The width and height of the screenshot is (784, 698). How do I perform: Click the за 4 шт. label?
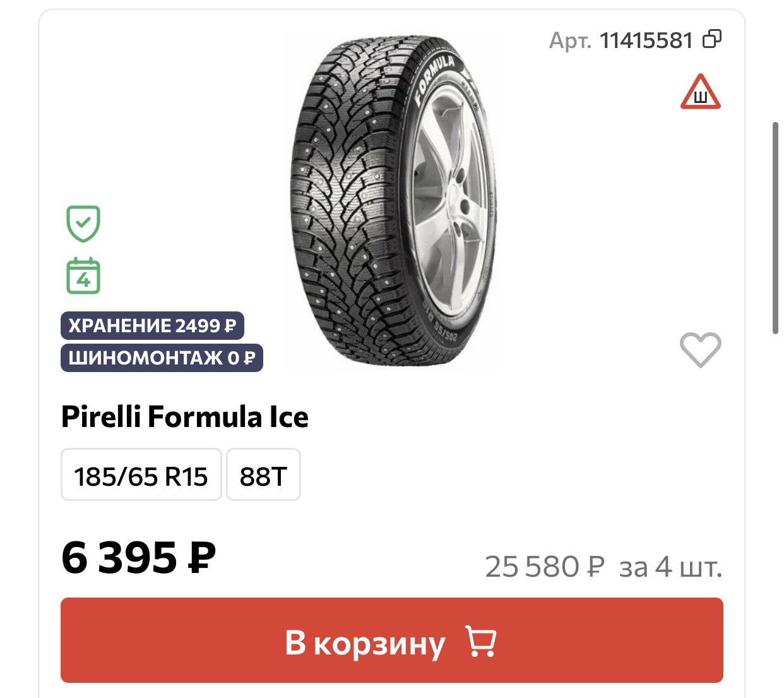coord(670,567)
